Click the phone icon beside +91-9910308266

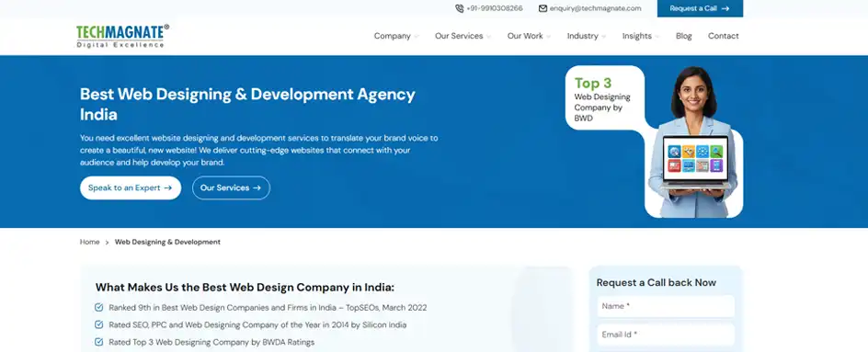460,8
